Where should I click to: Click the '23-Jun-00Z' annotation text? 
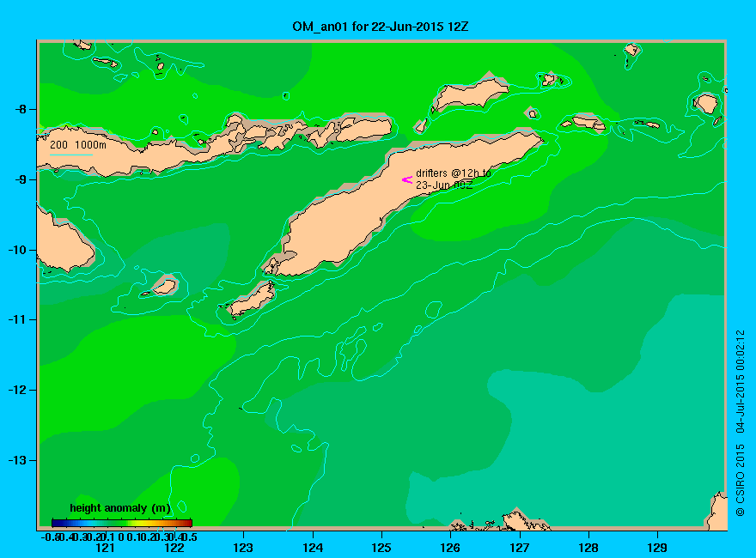click(444, 185)
